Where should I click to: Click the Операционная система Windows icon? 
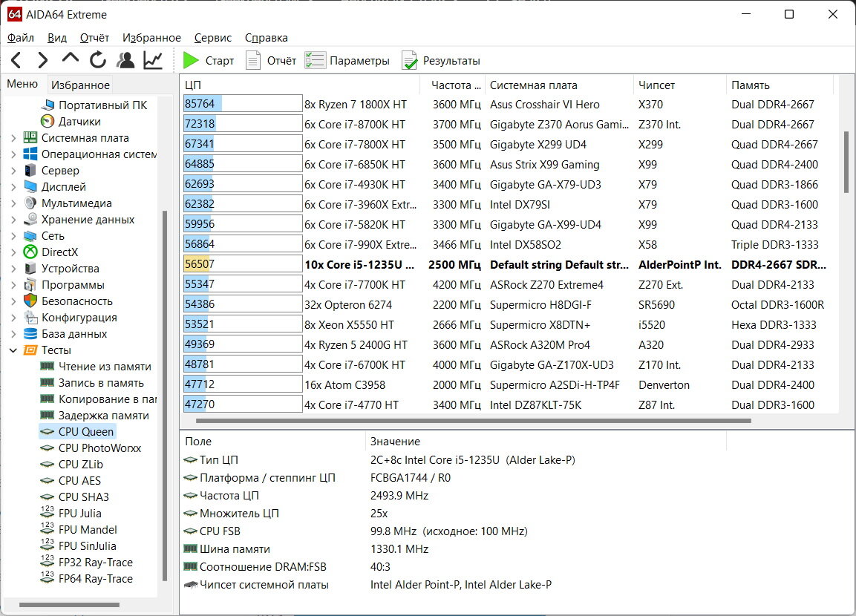pyautogui.click(x=30, y=154)
